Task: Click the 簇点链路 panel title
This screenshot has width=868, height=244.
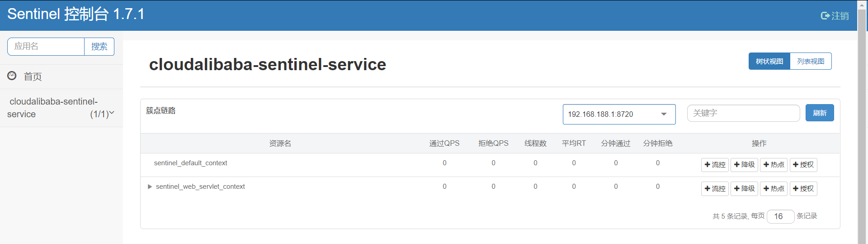Action: pyautogui.click(x=161, y=110)
